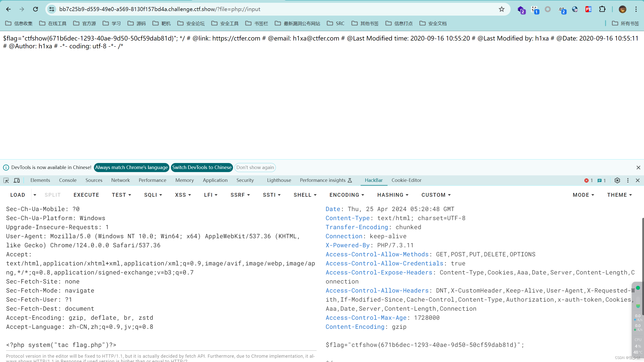Expand the LOAD dropdown arrow
Screen dimensions: 644x362
coord(35,195)
